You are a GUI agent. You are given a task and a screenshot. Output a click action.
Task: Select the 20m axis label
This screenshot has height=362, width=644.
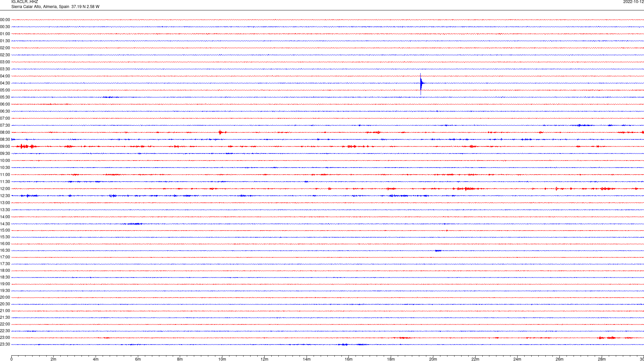click(433, 359)
